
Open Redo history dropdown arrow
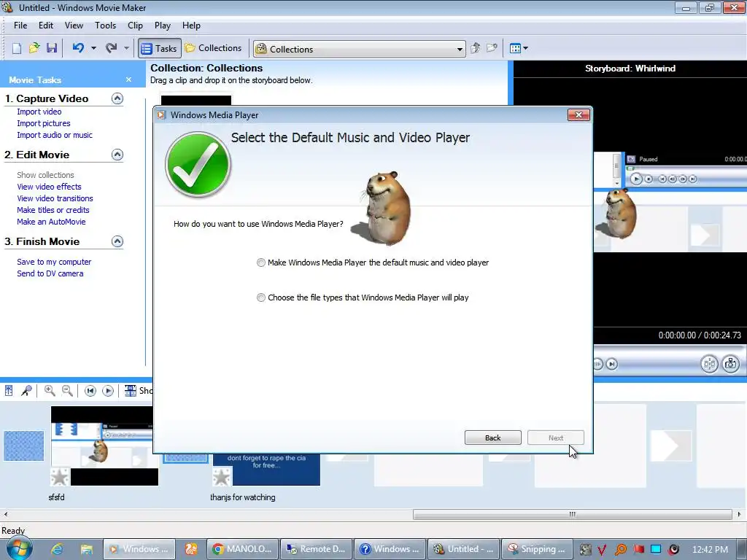pyautogui.click(x=126, y=48)
